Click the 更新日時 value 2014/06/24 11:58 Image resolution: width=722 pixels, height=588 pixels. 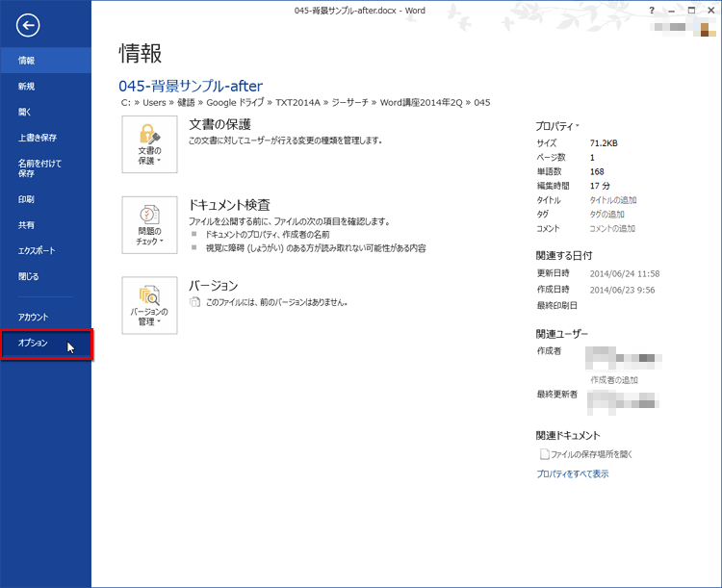pyautogui.click(x=625, y=273)
